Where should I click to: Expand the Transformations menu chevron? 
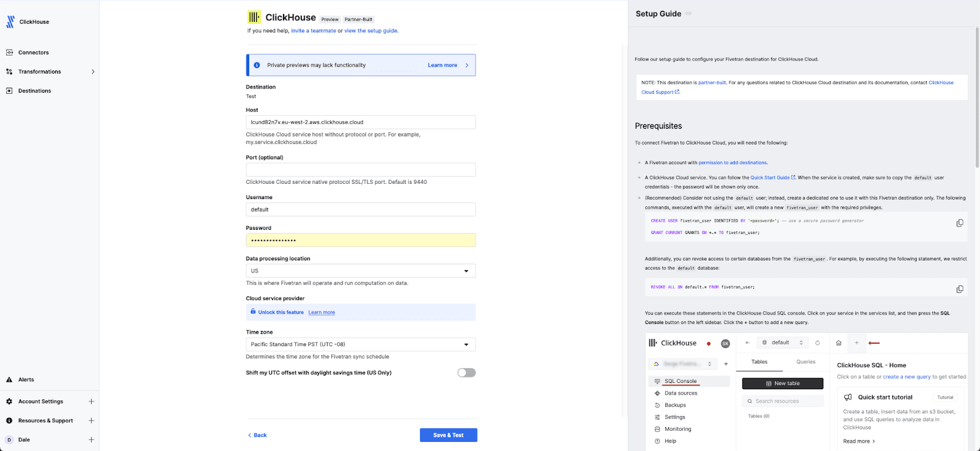pos(92,72)
